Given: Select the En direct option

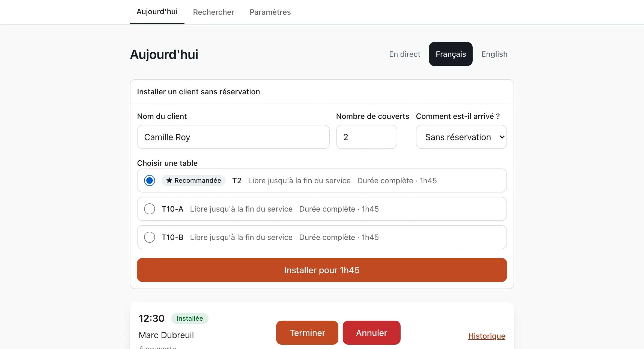Looking at the screenshot, I should click(405, 54).
